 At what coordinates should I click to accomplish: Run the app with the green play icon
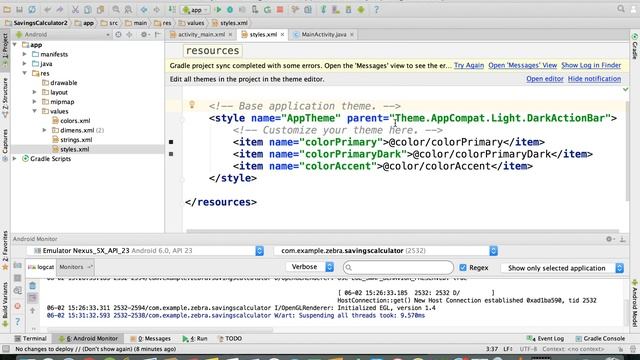pos(218,9)
